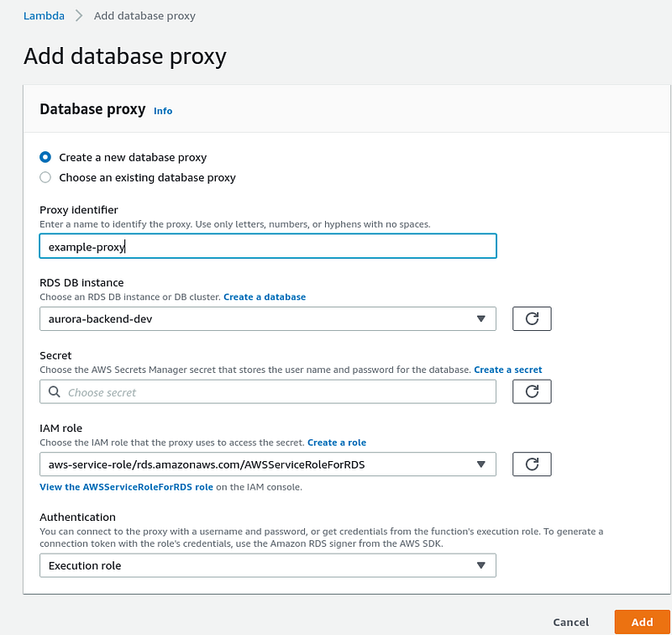Refresh the RDS DB instance list
The height and width of the screenshot is (635, 672).
click(532, 319)
